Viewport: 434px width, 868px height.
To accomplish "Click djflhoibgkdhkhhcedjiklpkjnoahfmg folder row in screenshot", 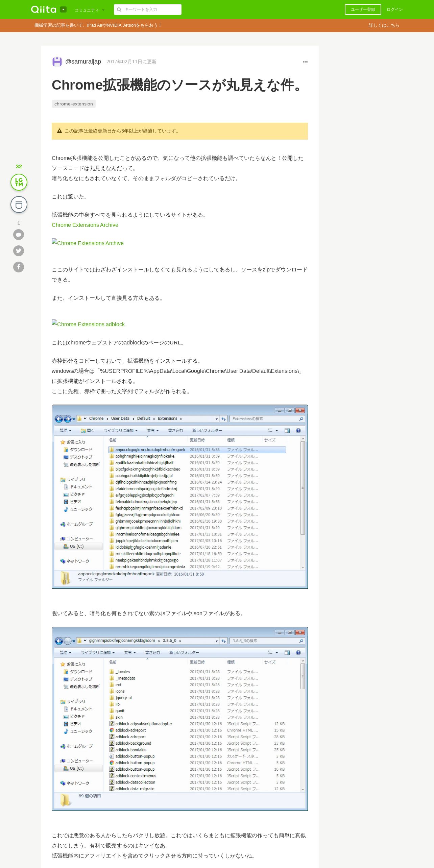I will 197,482.
